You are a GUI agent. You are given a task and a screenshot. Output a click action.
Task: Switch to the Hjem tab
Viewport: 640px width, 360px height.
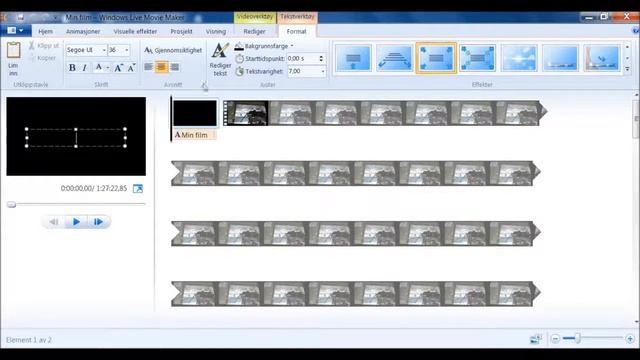coord(45,31)
